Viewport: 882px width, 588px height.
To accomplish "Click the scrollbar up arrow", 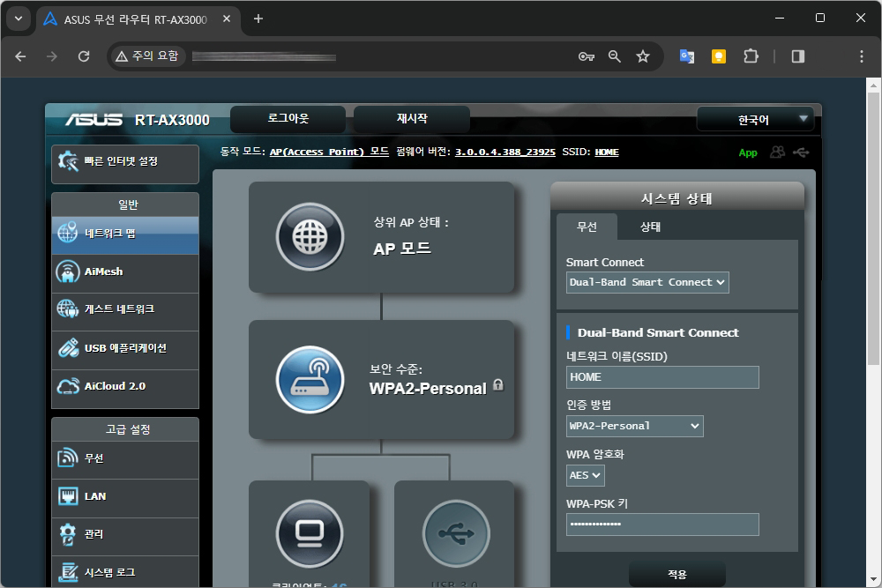I will [873, 86].
